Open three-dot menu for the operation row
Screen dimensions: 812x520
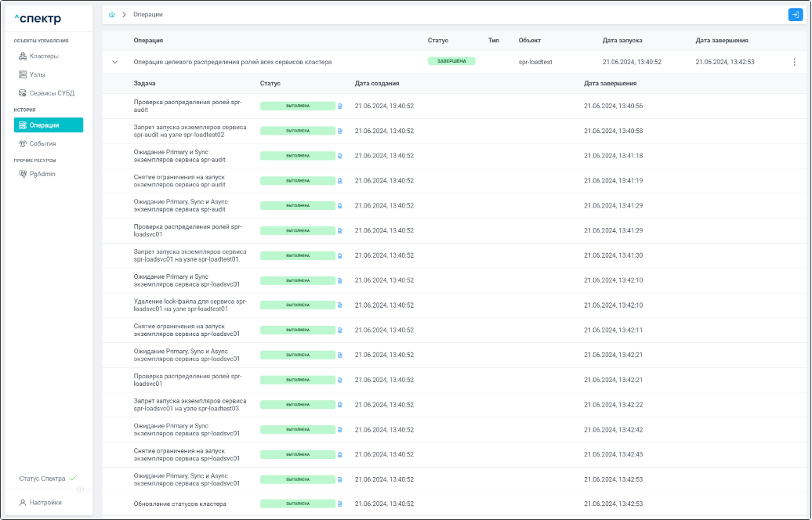click(794, 62)
